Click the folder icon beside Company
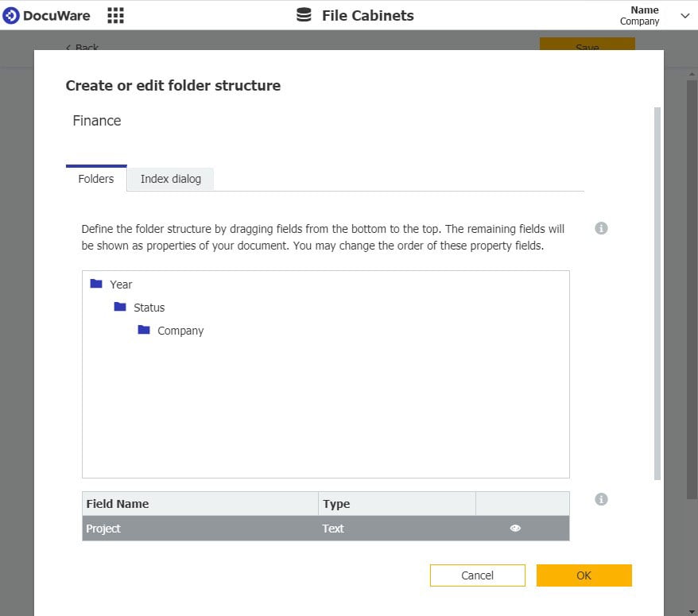The height and width of the screenshot is (616, 698). (144, 331)
